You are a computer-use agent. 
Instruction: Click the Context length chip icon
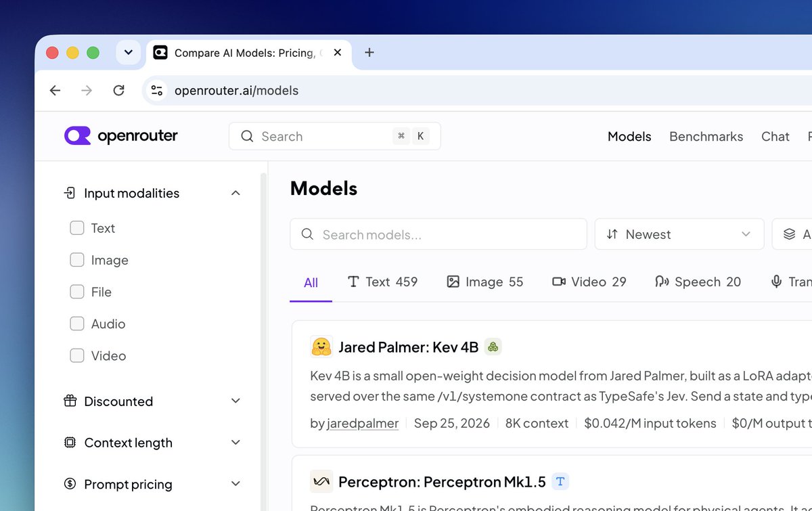pos(70,443)
